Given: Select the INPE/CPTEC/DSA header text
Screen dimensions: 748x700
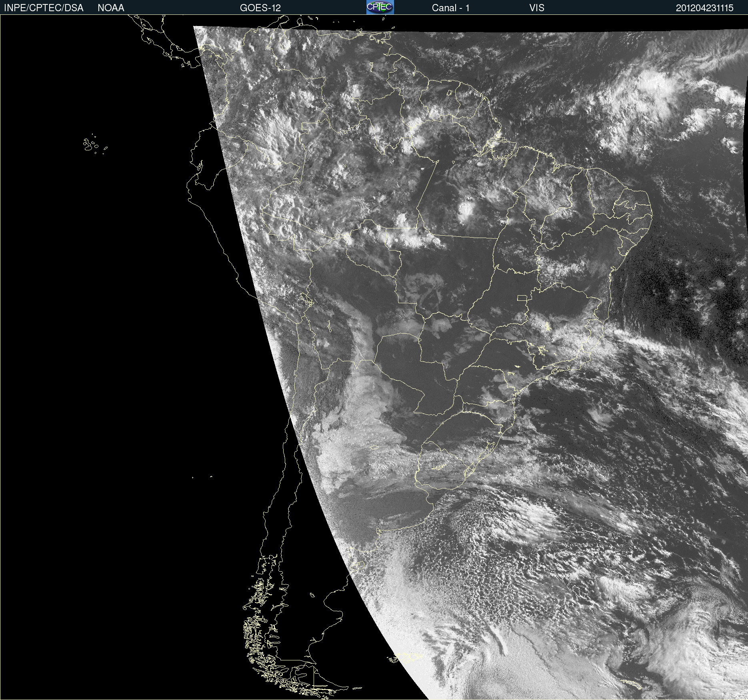Looking at the screenshot, I should click(x=44, y=8).
